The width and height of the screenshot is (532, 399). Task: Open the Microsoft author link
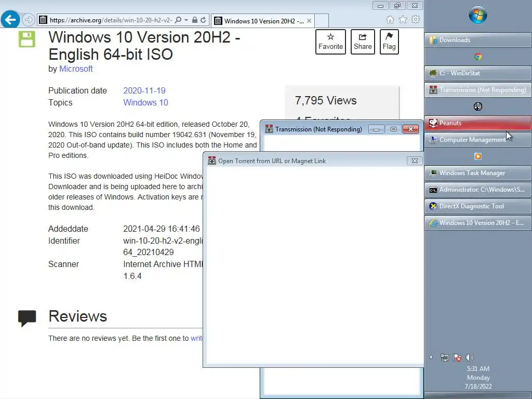pos(76,69)
